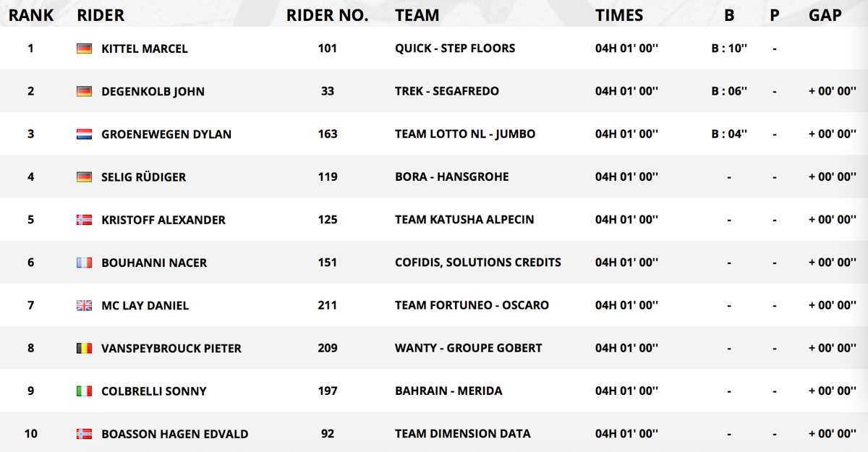
Task: Open the Quick - Step Floors team link
Action: (455, 48)
